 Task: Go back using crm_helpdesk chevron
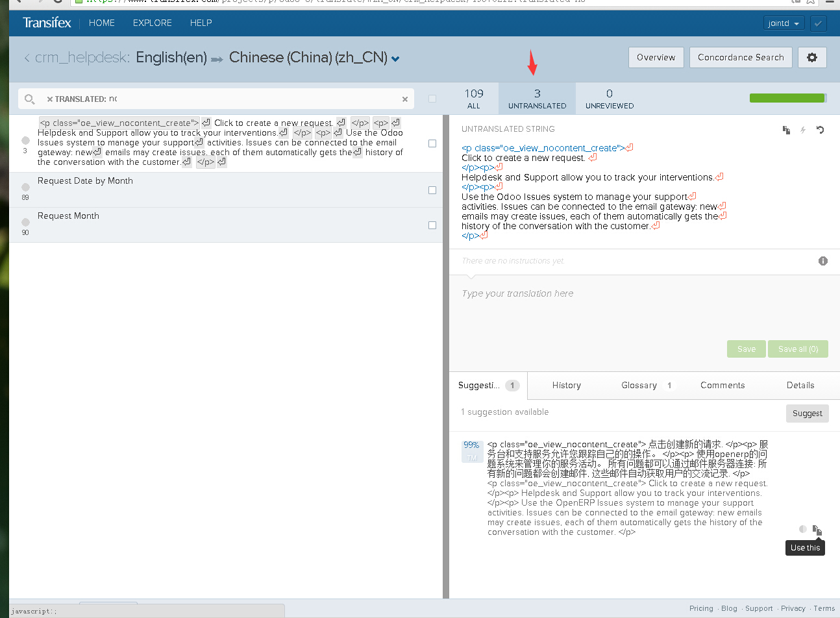pos(27,58)
